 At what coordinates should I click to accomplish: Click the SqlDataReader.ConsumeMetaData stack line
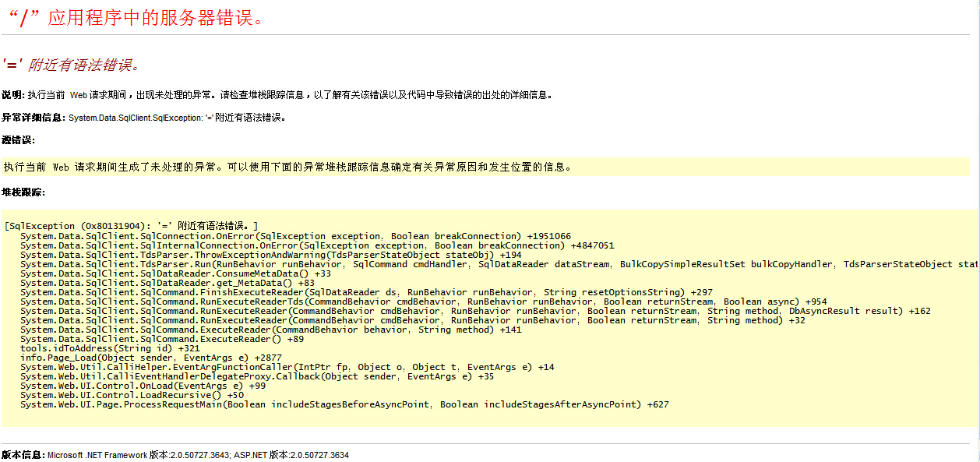175,273
